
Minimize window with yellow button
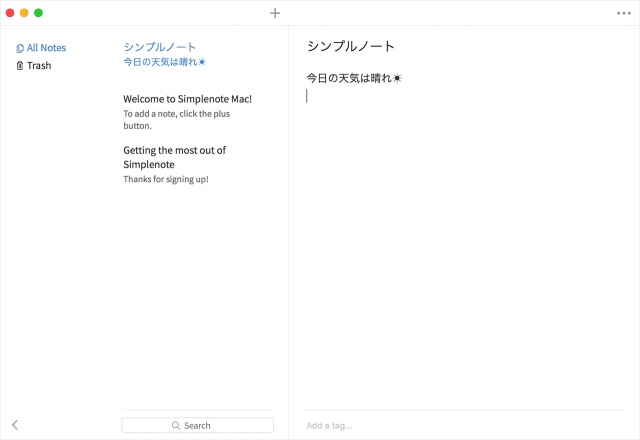pyautogui.click(x=24, y=13)
